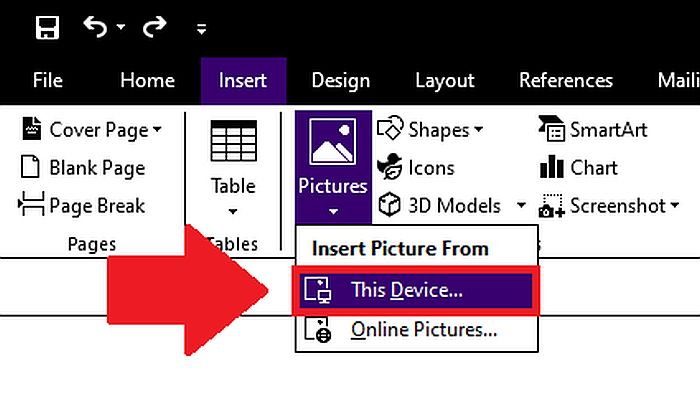Go to the Layout tab
Viewport: 700px width, 397px height.
tap(445, 81)
